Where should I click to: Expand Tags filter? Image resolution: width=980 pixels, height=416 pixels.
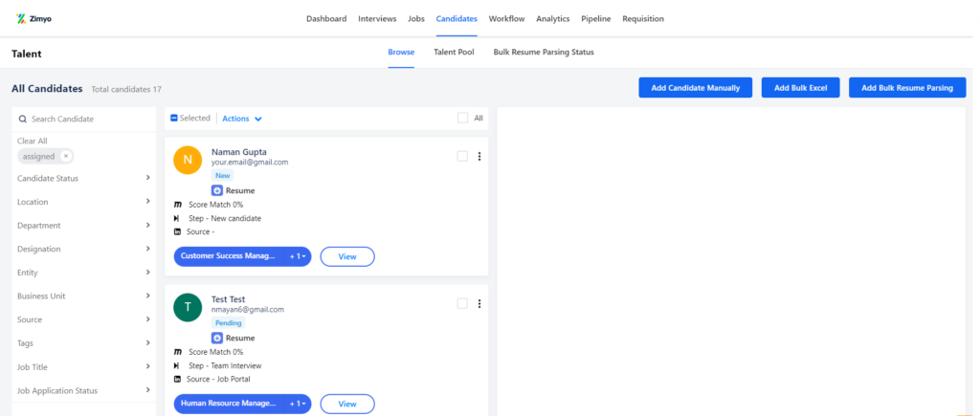84,343
